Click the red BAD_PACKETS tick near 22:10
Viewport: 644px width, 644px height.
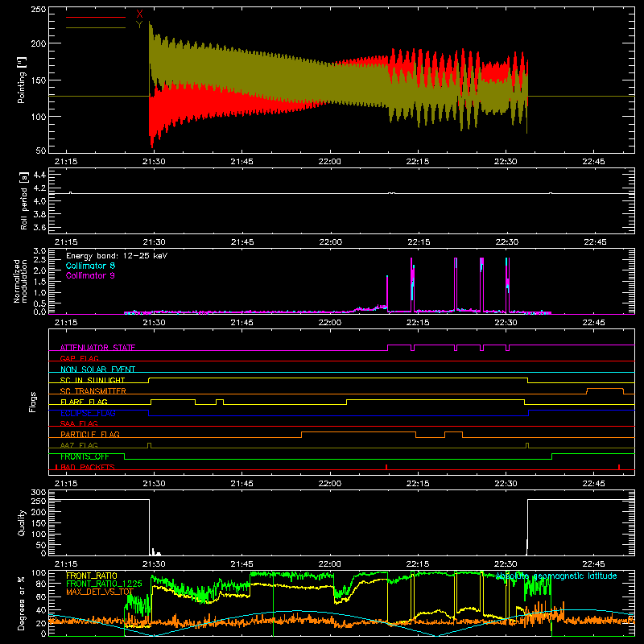386,467
